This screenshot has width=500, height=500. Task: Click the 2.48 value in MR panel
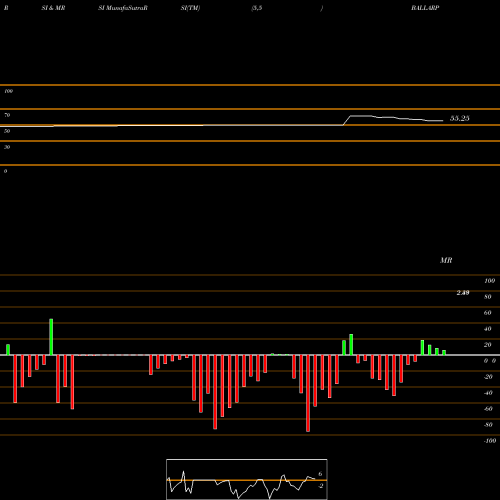coord(463,293)
